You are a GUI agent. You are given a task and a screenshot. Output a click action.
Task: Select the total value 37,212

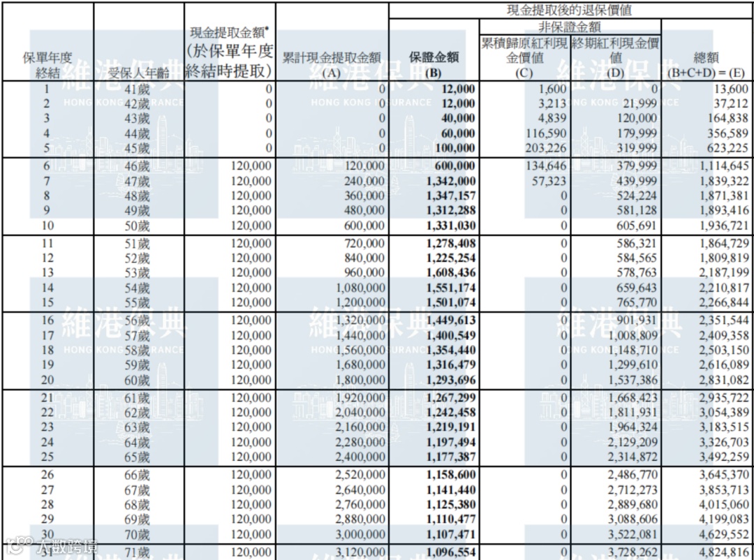(731, 103)
